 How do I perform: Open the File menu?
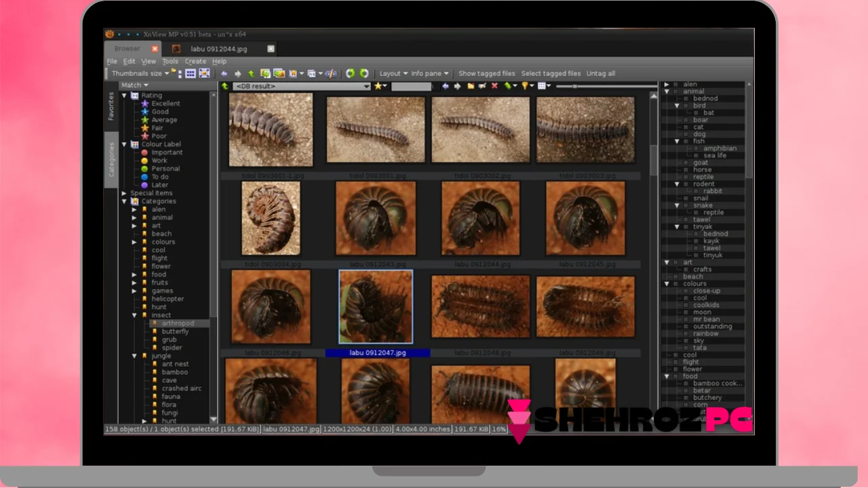112,61
